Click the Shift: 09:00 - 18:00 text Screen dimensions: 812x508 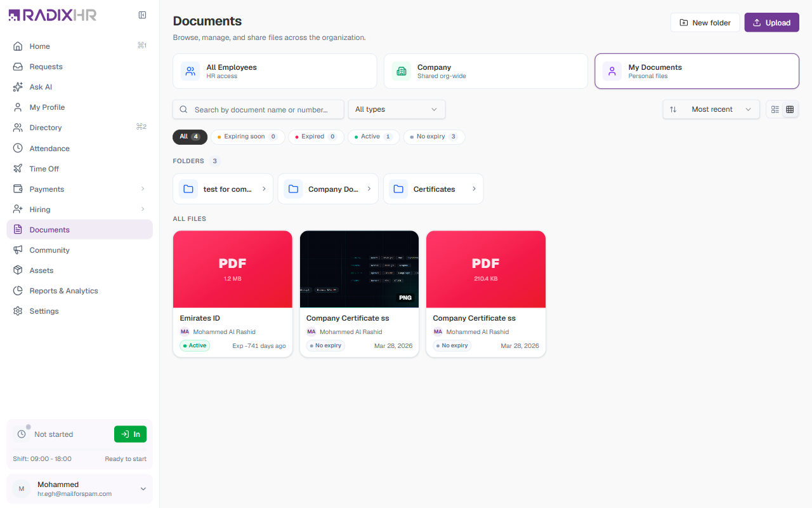point(42,458)
